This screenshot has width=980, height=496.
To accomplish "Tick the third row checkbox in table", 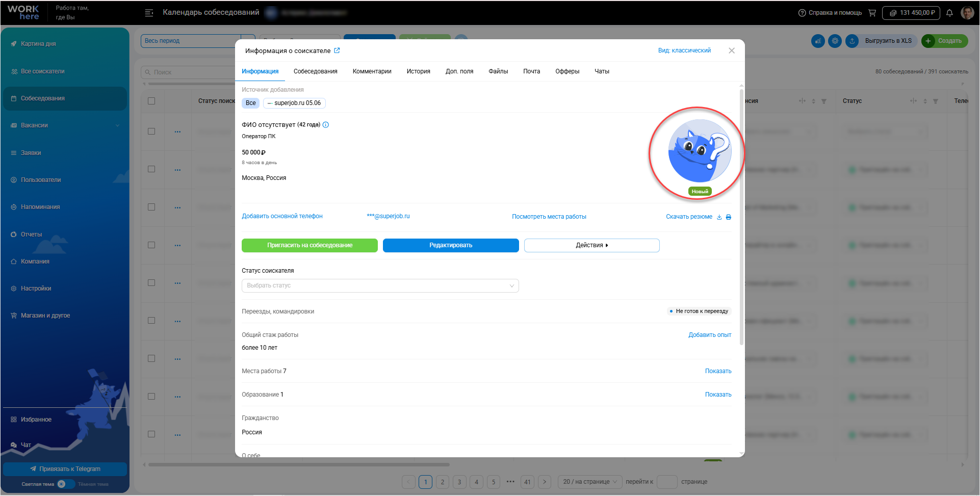I will coord(151,207).
